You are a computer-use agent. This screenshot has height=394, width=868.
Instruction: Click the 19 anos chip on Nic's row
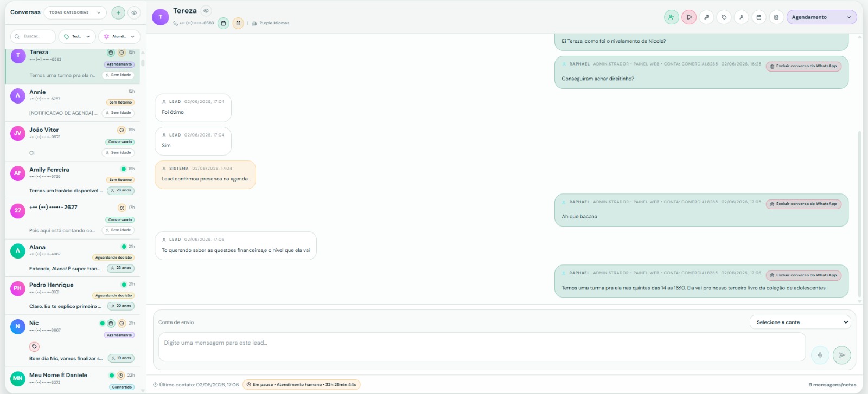121,358
